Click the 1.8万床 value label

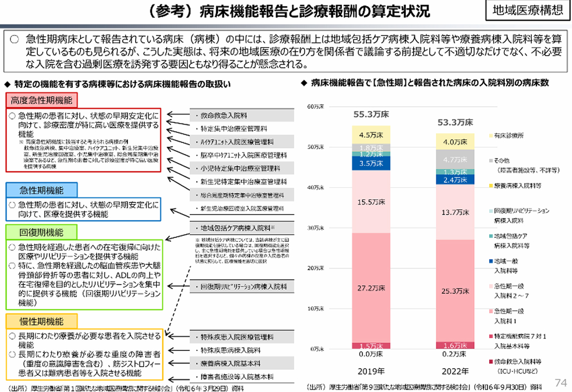tap(371, 148)
